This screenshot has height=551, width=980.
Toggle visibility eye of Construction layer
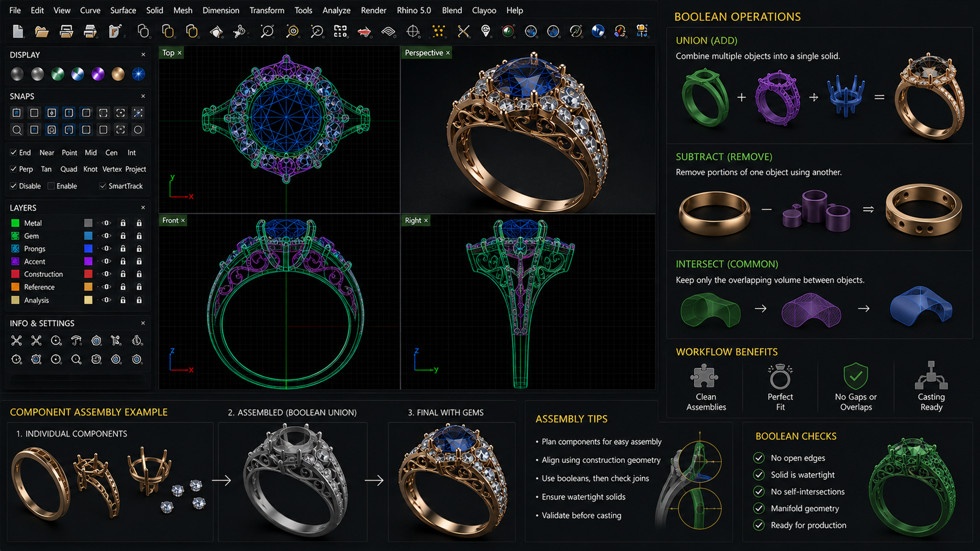[x=107, y=274]
